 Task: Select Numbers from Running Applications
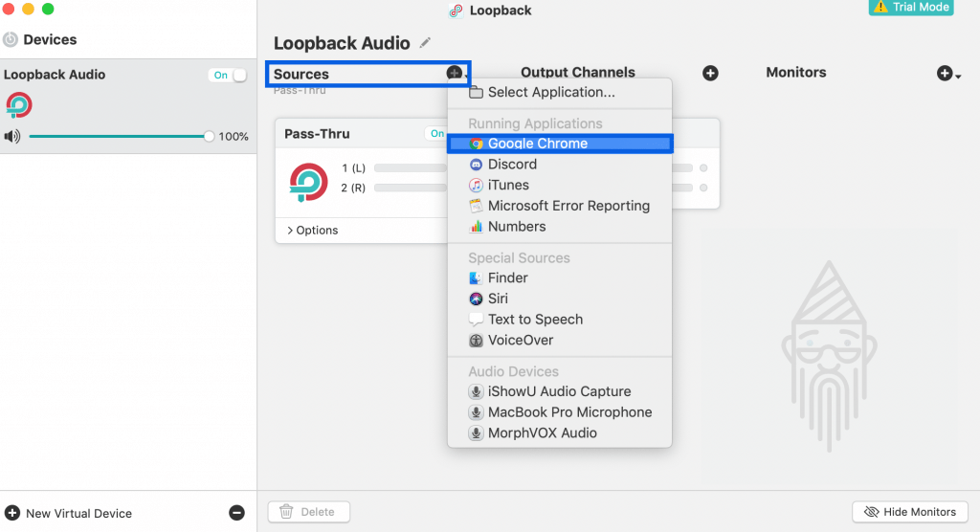point(560,227)
